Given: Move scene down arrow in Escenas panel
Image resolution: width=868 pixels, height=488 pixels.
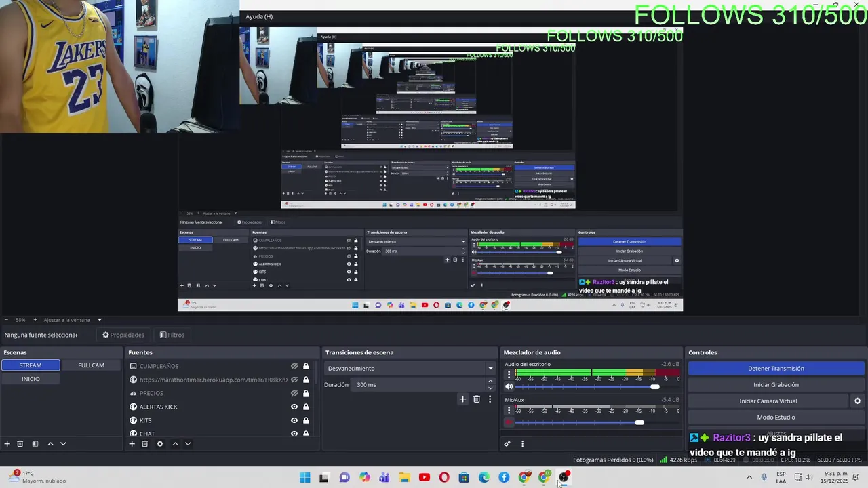Looking at the screenshot, I should click(x=63, y=444).
